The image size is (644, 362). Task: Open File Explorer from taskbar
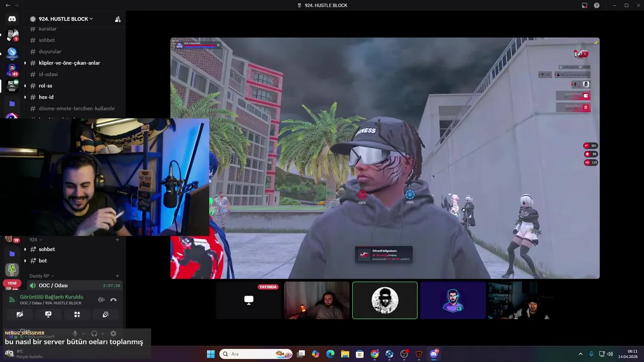pyautogui.click(x=345, y=354)
